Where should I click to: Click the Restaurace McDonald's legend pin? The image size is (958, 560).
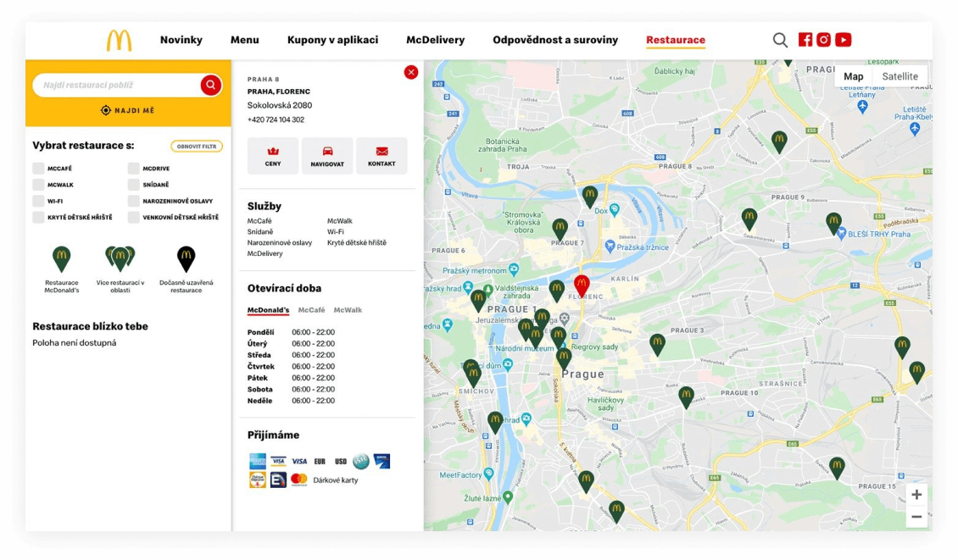[61, 259]
